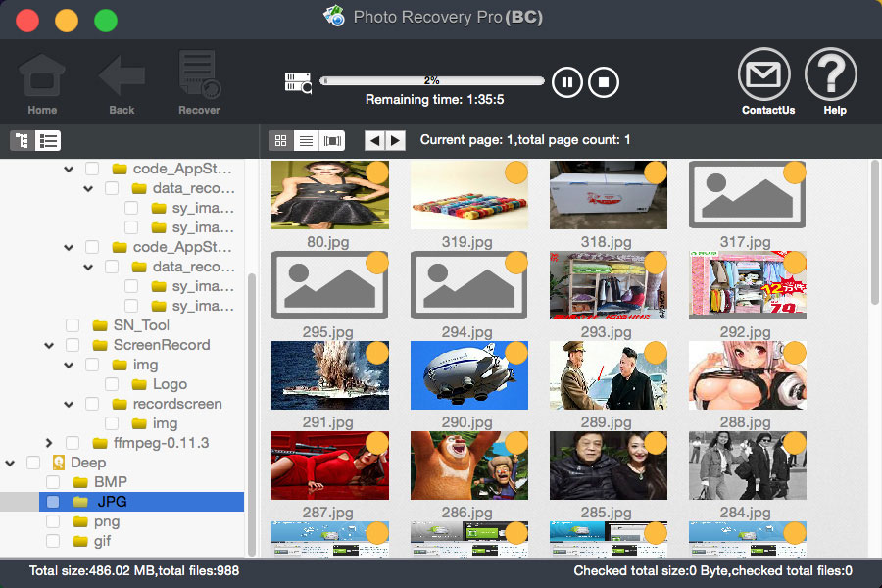Check the png folder checkbox

(53, 521)
